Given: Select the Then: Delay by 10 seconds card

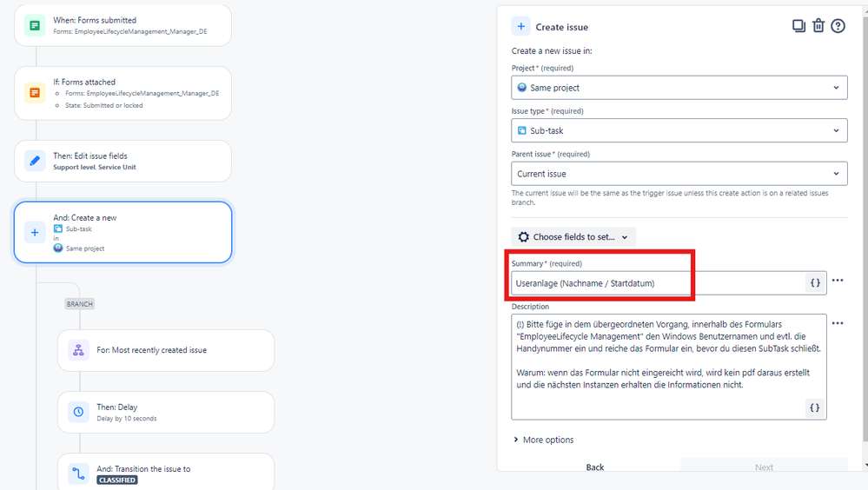Looking at the screenshot, I should (x=166, y=413).
